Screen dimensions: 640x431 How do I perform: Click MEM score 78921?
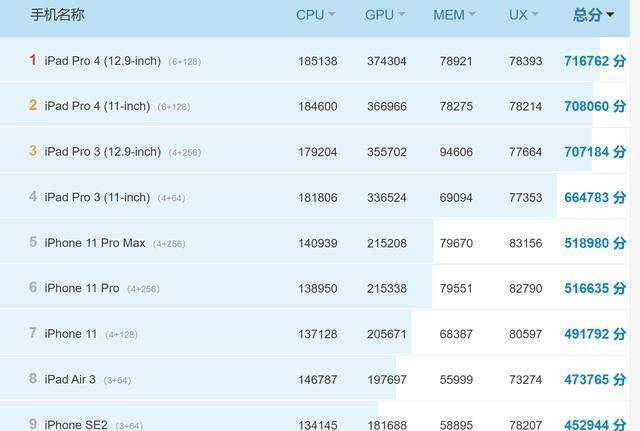pos(456,61)
